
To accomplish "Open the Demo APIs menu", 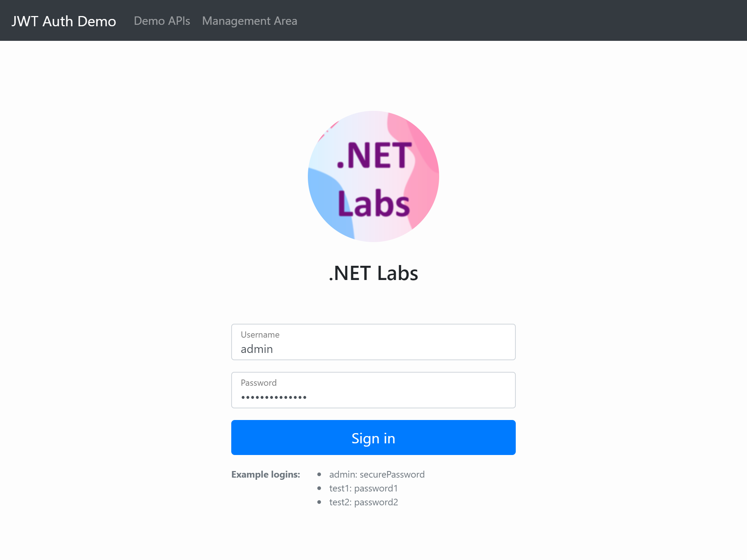I will tap(162, 20).
